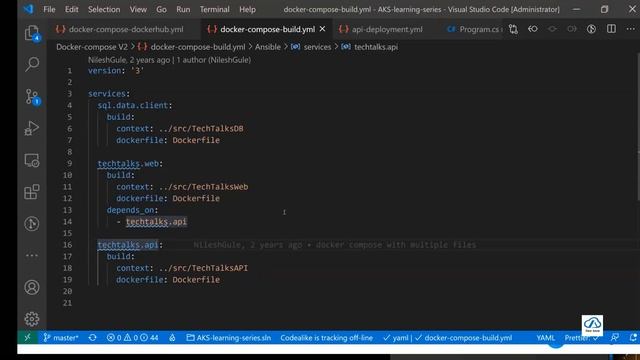Open the Remote Explorer view
Viewport: 640px width, 360px height.
(x=32, y=160)
